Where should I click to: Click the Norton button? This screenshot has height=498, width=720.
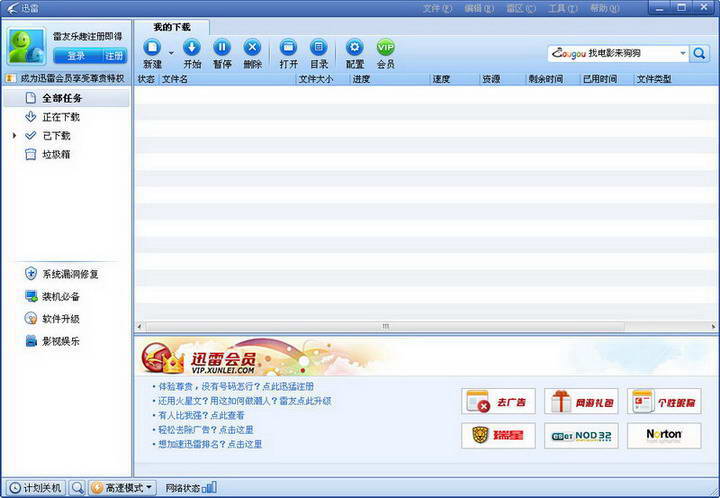tap(664, 435)
